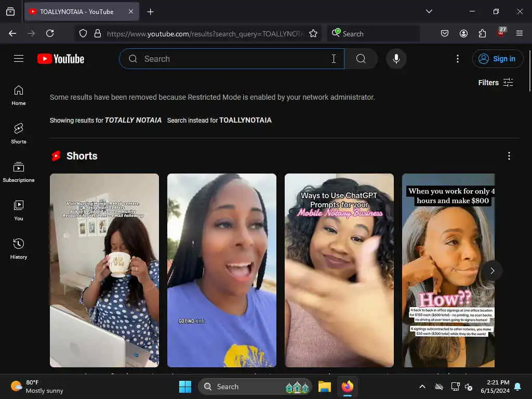Click the Firefox taskbar icon
Image resolution: width=532 pixels, height=399 pixels.
347,387
